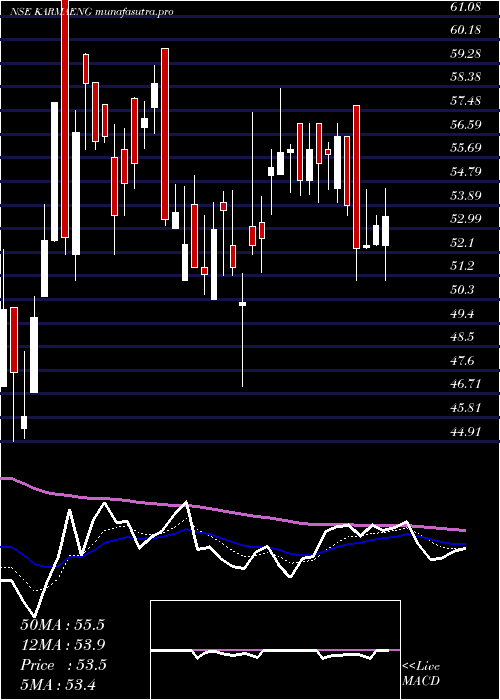Click the 50.3 price axis label
This screenshot has width=500, height=700.
coord(462,289)
